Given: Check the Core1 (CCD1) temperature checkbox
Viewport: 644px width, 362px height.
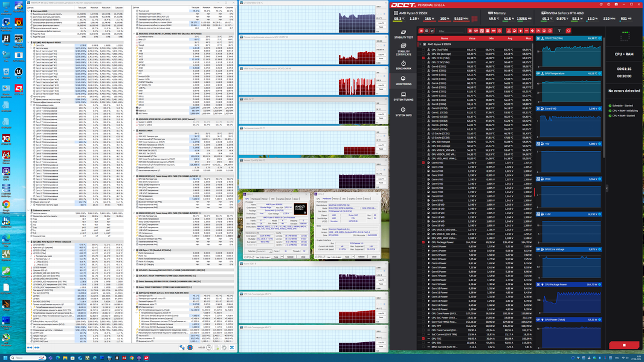Looking at the screenshot, I should (423, 71).
